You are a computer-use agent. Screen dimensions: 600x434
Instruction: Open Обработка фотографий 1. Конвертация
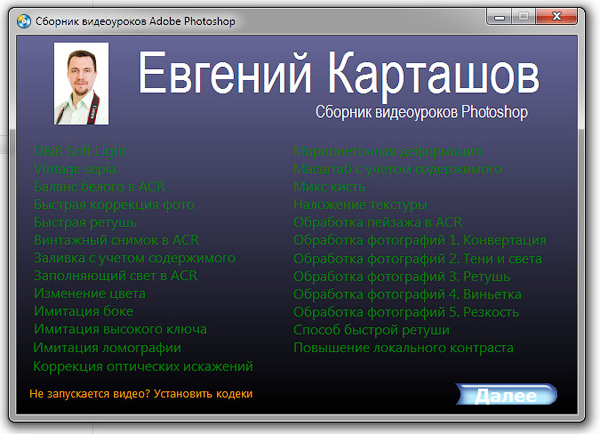click(419, 241)
